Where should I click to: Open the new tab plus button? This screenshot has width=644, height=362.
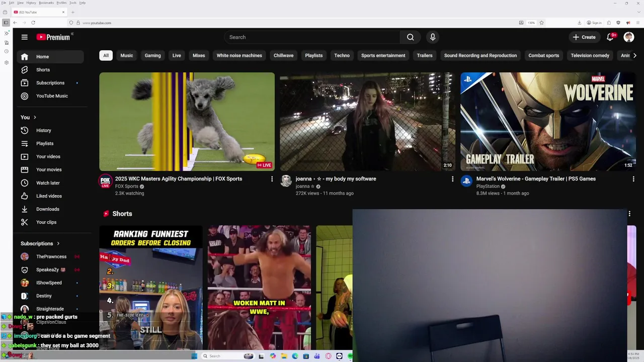tap(73, 12)
